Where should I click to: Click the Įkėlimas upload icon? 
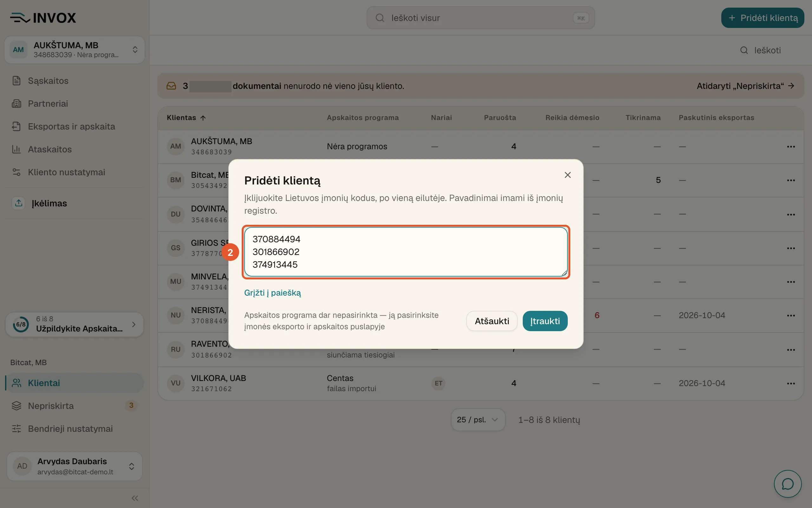(x=18, y=203)
